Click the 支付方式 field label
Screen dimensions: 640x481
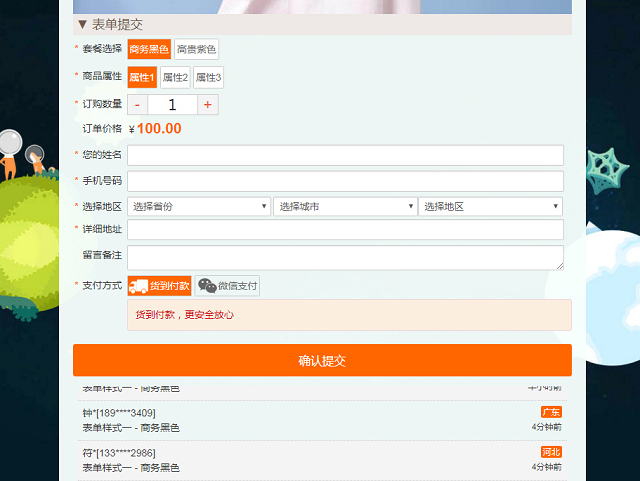coord(102,285)
